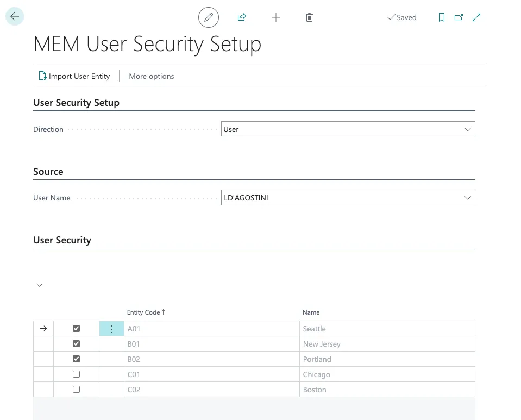The width and height of the screenshot is (521, 420).
Task: Click the expand fullscreen arrows icon
Action: pyautogui.click(x=476, y=17)
